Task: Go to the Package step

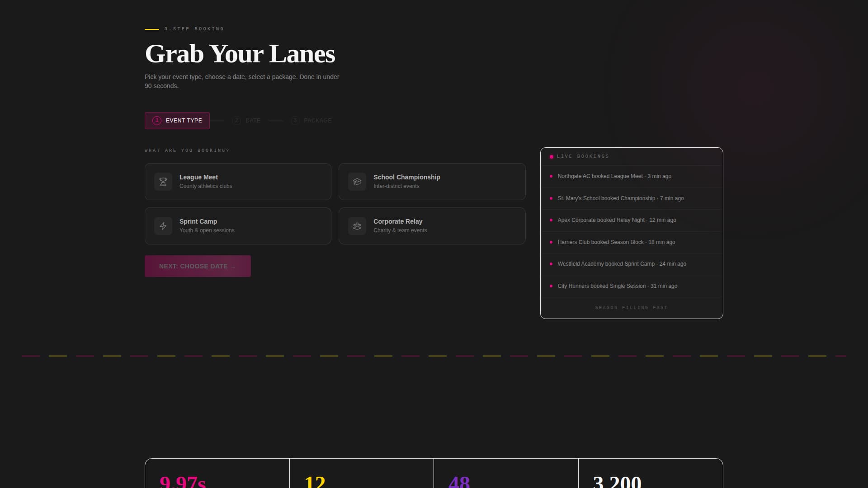Action: 311,121
